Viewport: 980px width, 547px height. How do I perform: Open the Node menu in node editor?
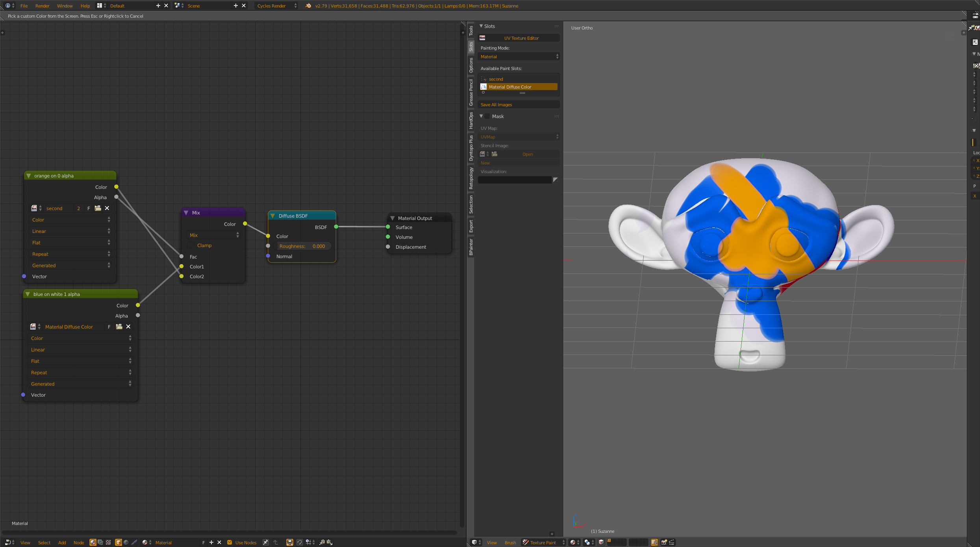click(x=79, y=542)
